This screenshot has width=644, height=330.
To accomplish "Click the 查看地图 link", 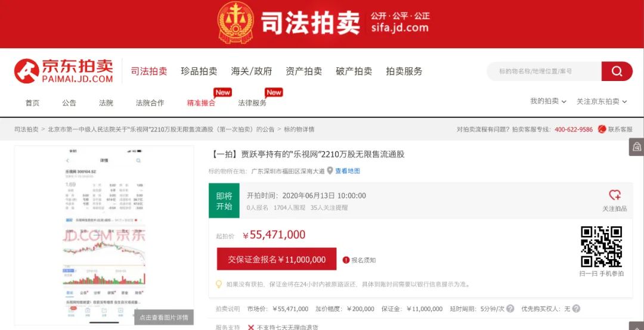I will (x=348, y=171).
